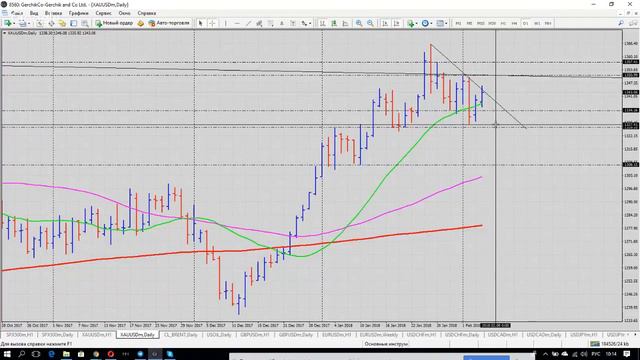Image resolution: width=640 pixels, height=360 pixels.
Task: Switch to the M5 timeframe
Action: 469,23
